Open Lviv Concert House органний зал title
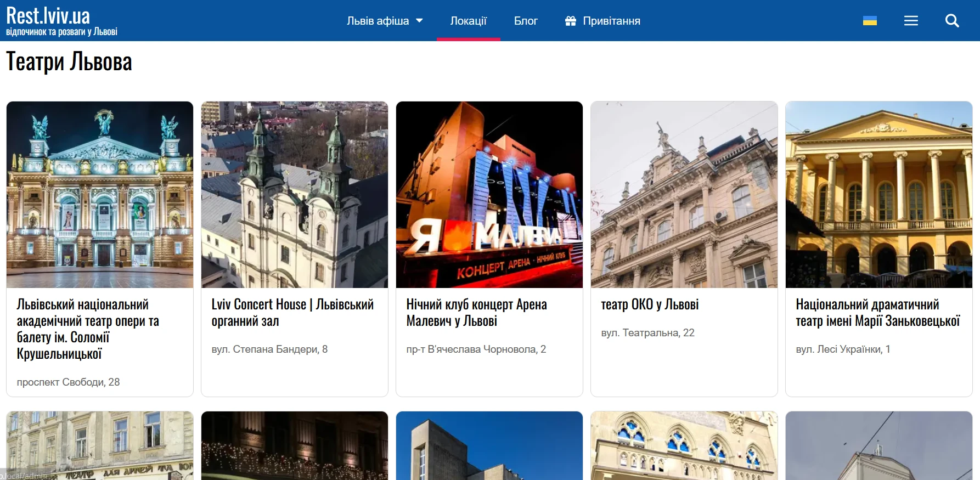Screen dimensions: 980x480 click(x=292, y=313)
